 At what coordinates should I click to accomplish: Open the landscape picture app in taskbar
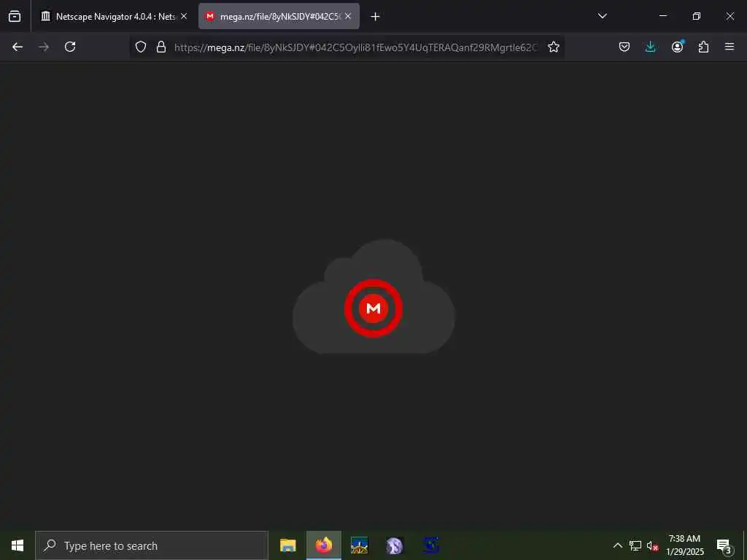pyautogui.click(x=359, y=545)
